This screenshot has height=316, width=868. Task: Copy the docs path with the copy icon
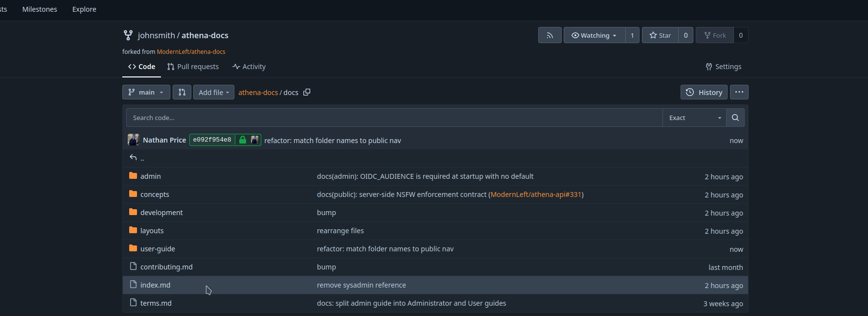[307, 92]
